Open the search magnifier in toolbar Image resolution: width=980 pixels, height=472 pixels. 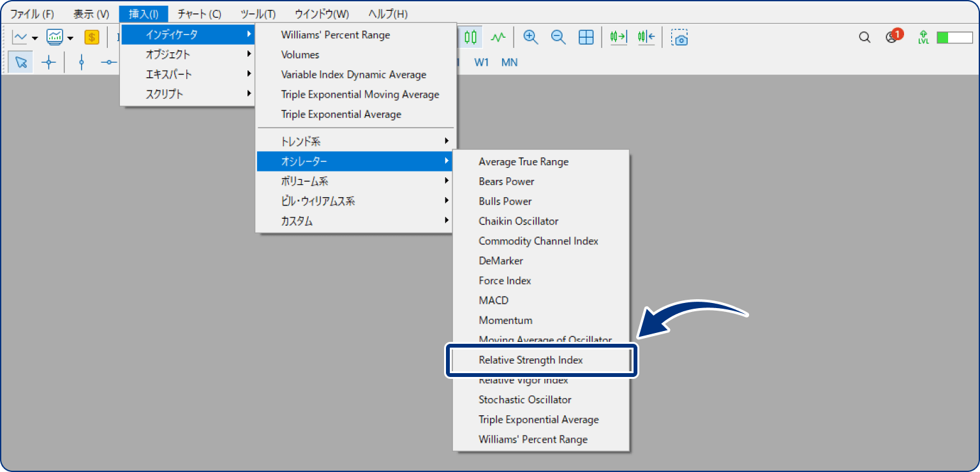coord(865,38)
